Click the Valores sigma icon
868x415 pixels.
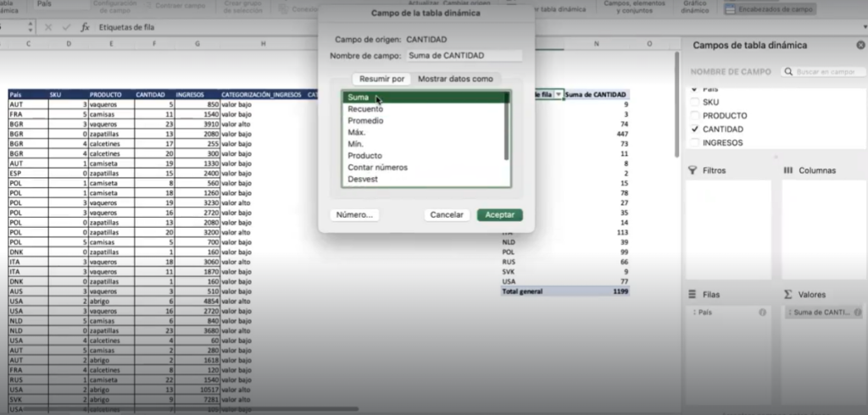click(x=788, y=295)
